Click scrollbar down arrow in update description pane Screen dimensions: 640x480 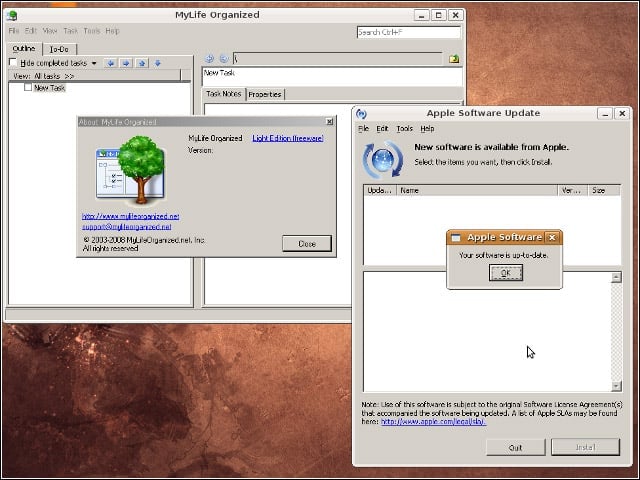point(616,386)
